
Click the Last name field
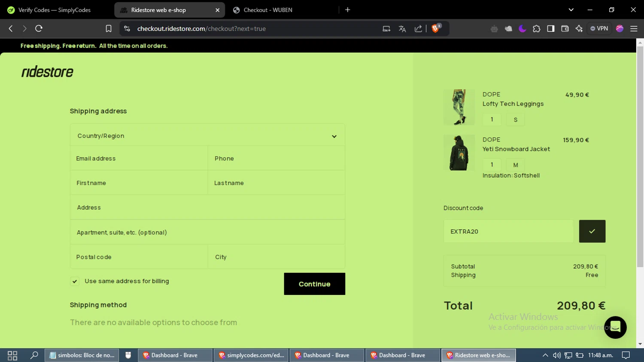[276, 183]
